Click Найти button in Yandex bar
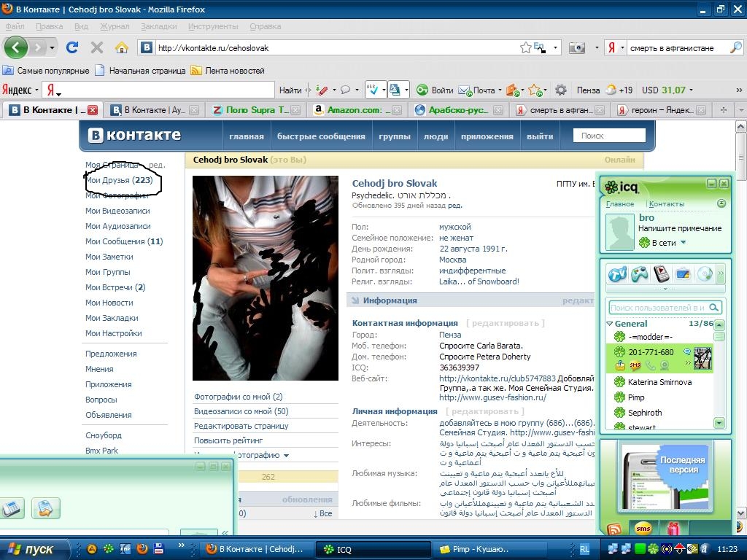 290,90
